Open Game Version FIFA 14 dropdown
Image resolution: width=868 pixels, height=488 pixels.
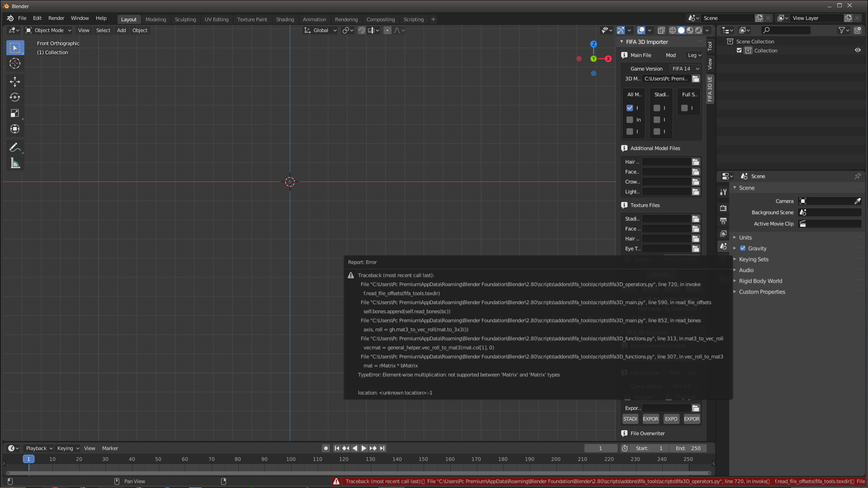(685, 69)
